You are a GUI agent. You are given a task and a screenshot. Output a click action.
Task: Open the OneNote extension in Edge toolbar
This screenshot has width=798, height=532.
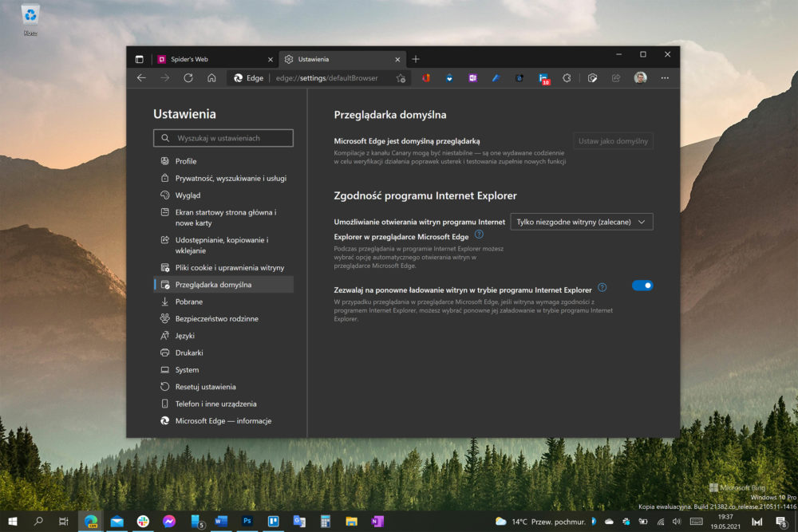click(x=472, y=78)
